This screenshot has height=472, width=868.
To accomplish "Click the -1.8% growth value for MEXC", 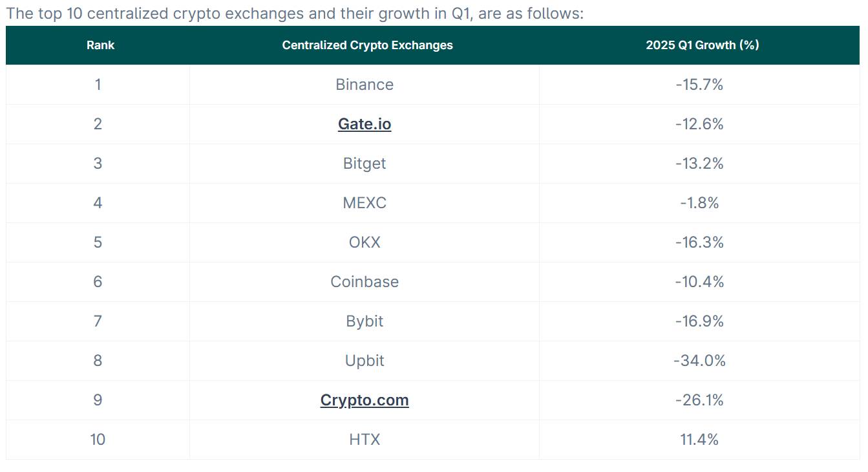I will [699, 203].
